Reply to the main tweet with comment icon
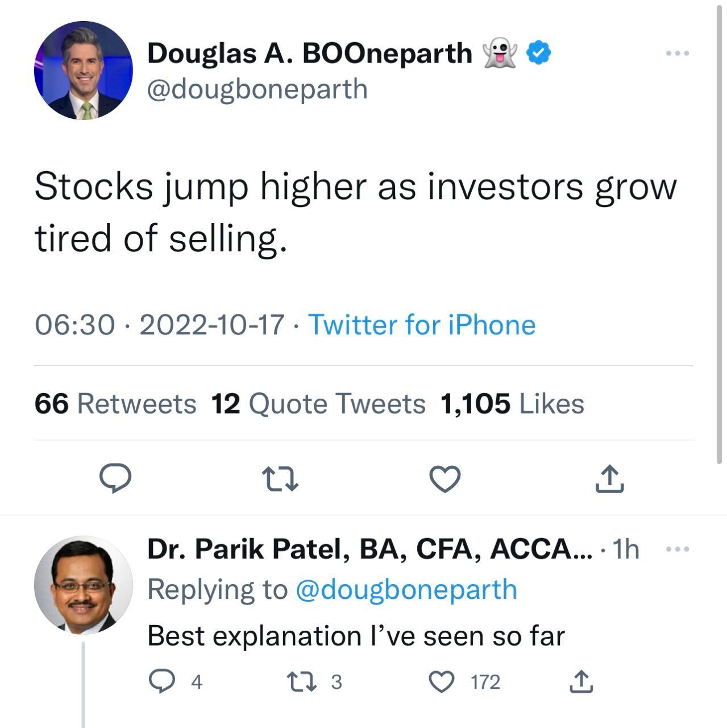 tap(115, 478)
